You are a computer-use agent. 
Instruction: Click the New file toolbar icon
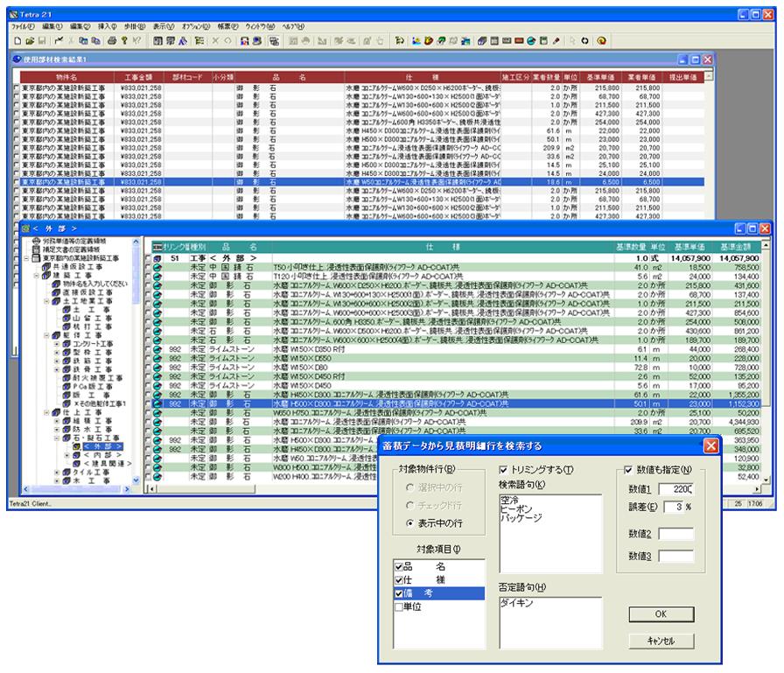tap(17, 40)
